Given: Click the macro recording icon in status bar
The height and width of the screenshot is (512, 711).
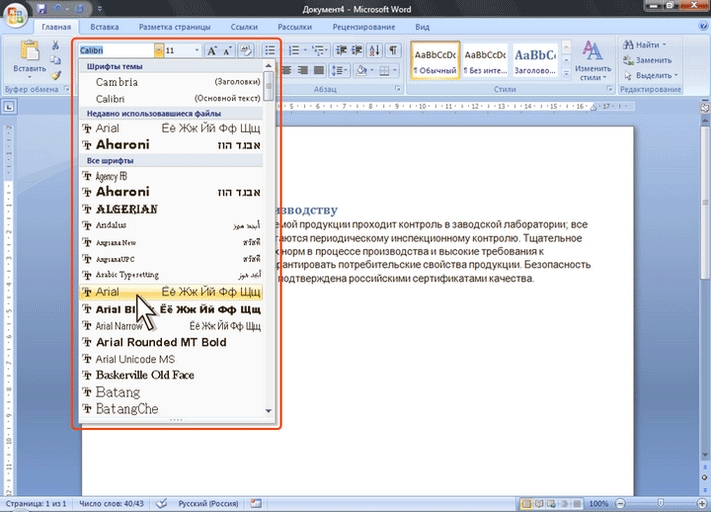Looking at the screenshot, I should (x=256, y=503).
